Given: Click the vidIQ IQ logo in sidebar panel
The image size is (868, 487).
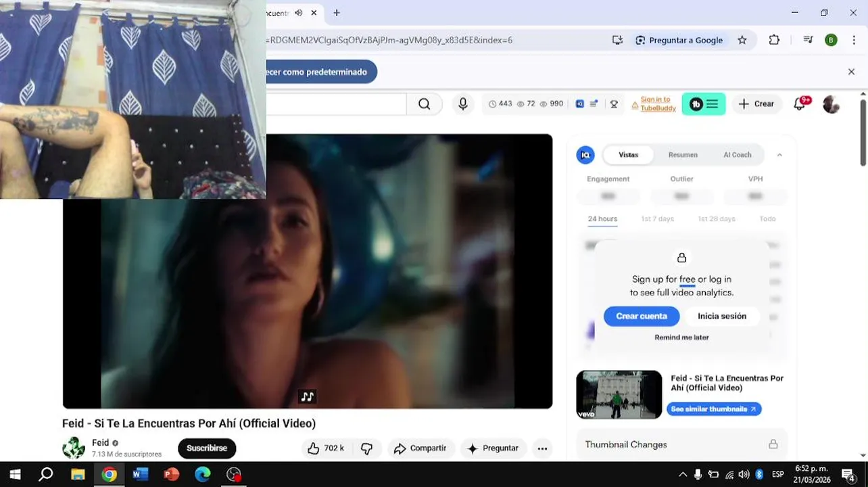Looking at the screenshot, I should (585, 155).
